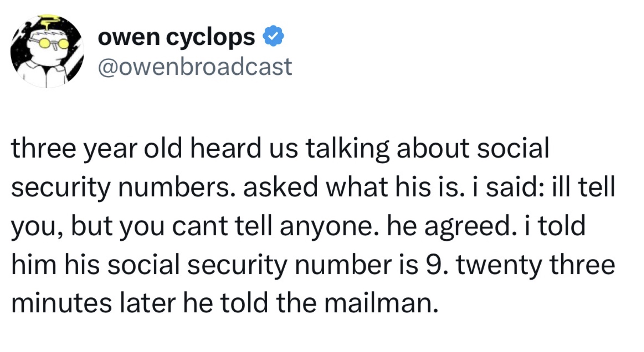Click the phrase 'twenty three' in the tweet

(536, 265)
